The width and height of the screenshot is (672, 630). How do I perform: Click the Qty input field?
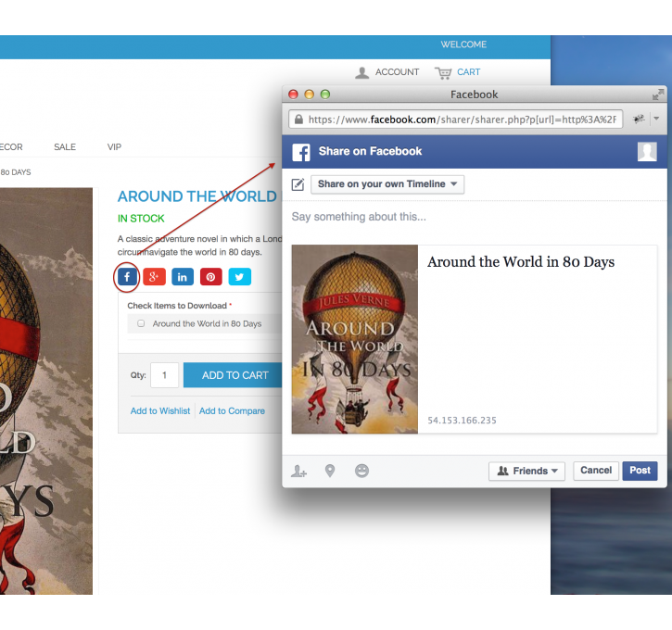point(165,375)
